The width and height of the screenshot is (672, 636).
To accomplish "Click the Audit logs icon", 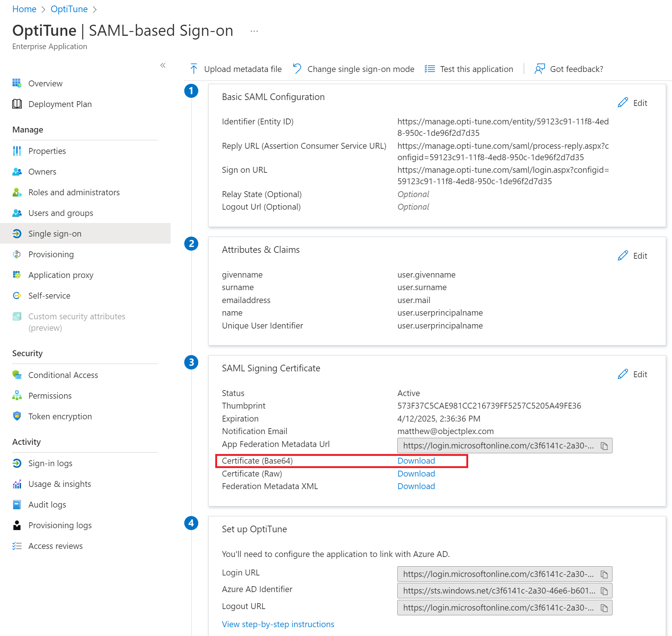I will 17,504.
